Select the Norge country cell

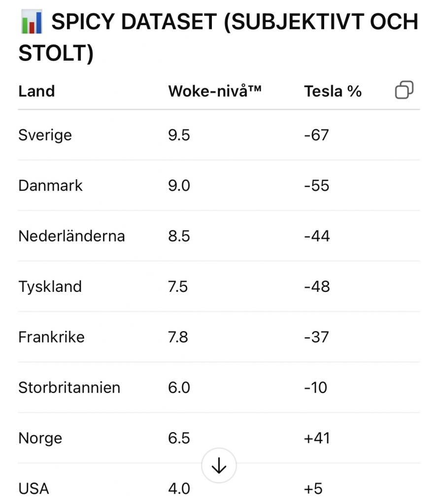40,438
